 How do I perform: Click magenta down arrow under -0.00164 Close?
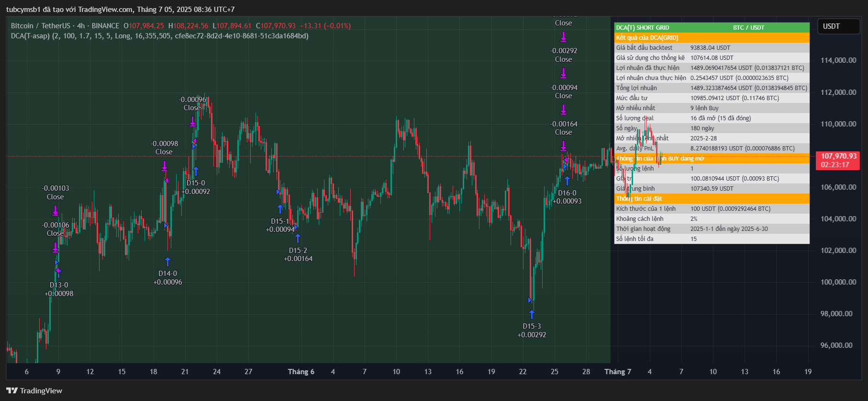563,146
